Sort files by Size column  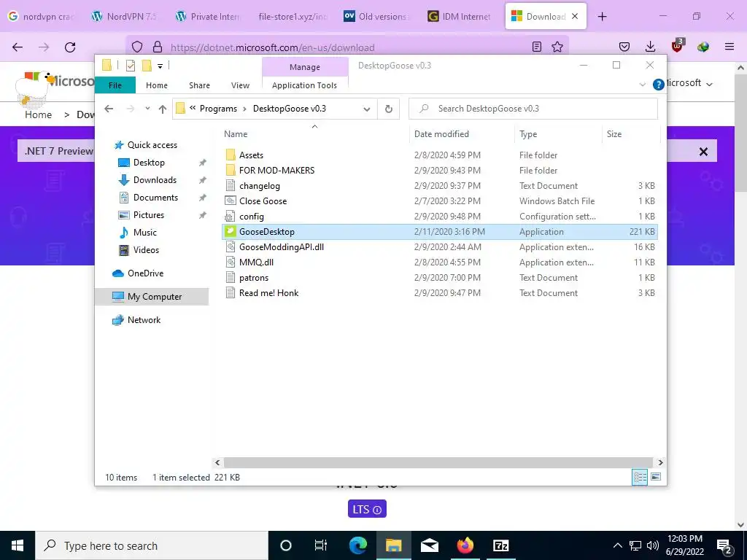tap(614, 134)
